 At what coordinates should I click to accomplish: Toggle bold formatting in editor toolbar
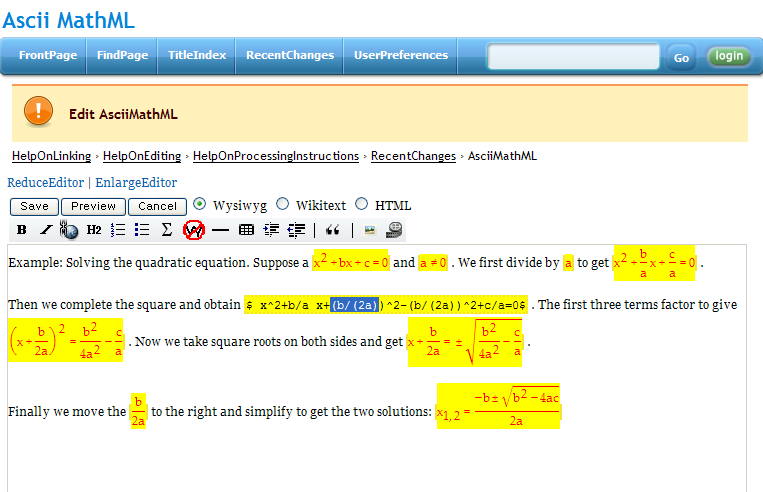pos(22,230)
